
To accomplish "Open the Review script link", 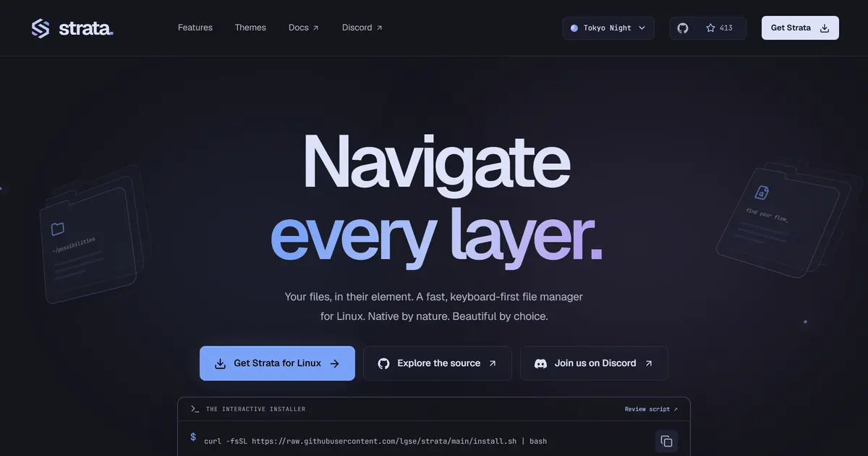I will point(651,409).
